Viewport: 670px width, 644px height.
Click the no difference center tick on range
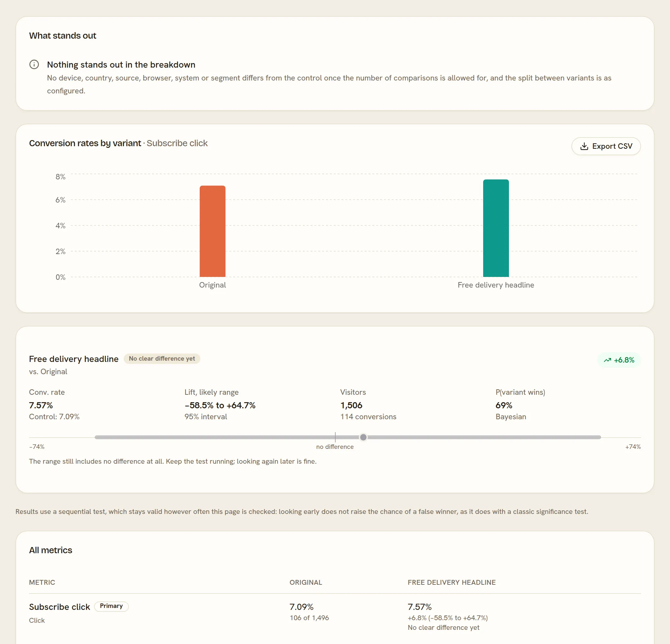[335, 437]
